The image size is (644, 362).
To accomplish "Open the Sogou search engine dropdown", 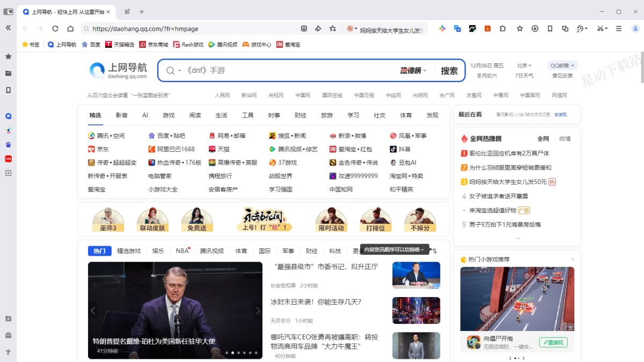I will 353,28.
